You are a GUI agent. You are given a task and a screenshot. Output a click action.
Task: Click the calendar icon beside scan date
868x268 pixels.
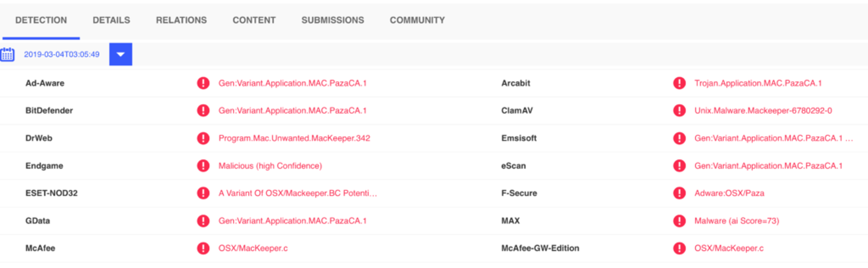click(7, 54)
